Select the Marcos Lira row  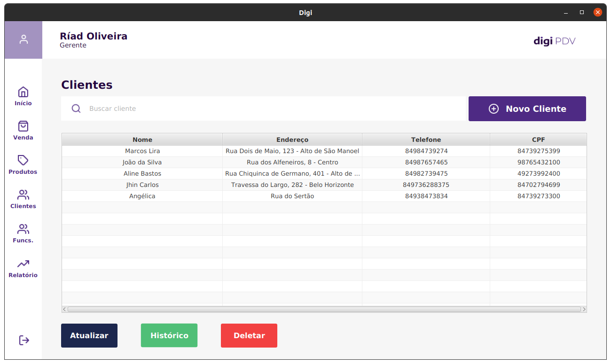(x=324, y=151)
